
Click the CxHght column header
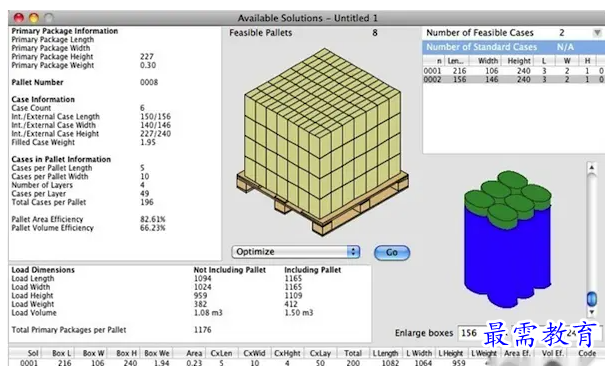287,353
